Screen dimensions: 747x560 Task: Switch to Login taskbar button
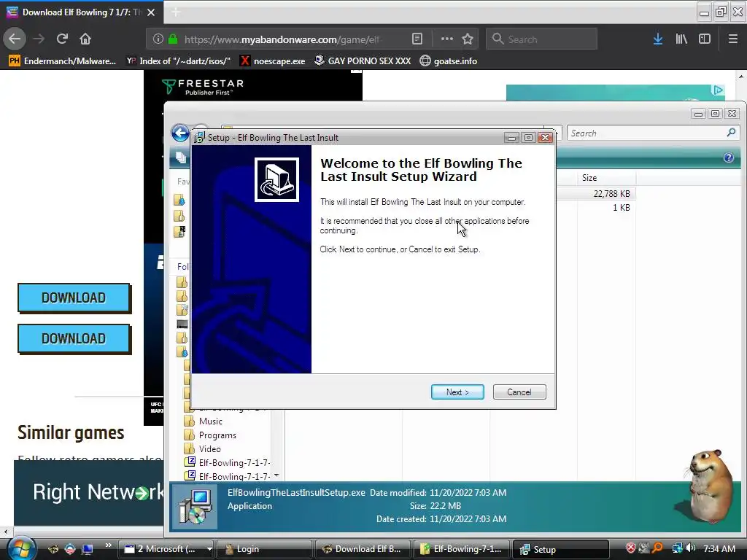point(264,549)
